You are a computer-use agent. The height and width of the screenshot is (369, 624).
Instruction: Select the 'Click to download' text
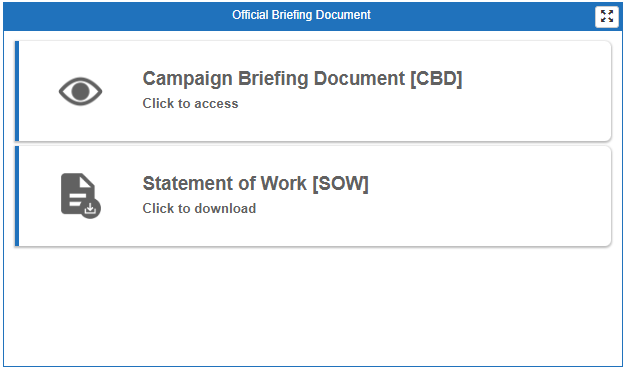[x=199, y=208]
